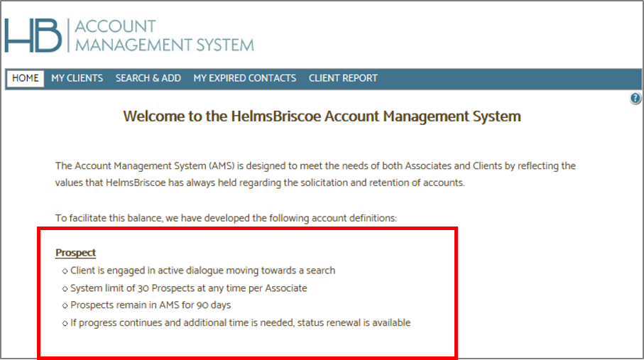Click the diamond bullet before 'If progress continues'

pyautogui.click(x=65, y=323)
